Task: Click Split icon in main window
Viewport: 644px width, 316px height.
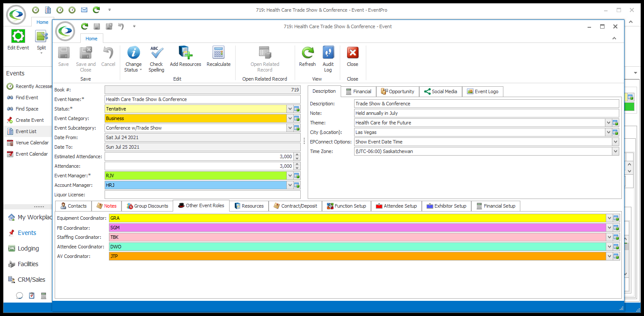Action: pos(41,36)
